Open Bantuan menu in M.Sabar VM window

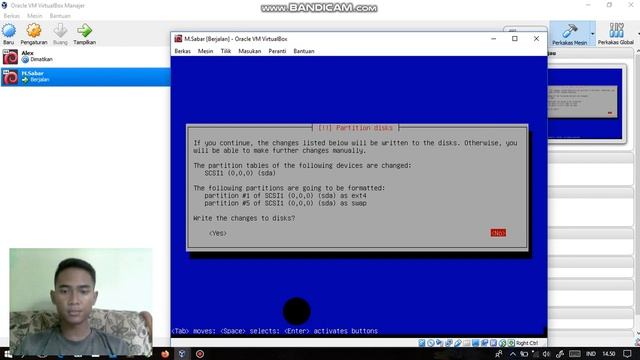point(304,51)
